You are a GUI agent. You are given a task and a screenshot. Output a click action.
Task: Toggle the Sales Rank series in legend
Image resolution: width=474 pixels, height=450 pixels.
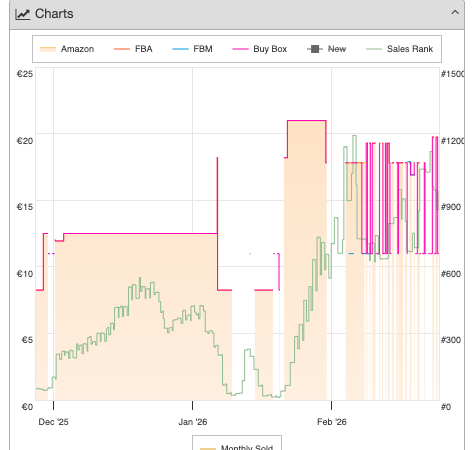[400, 49]
